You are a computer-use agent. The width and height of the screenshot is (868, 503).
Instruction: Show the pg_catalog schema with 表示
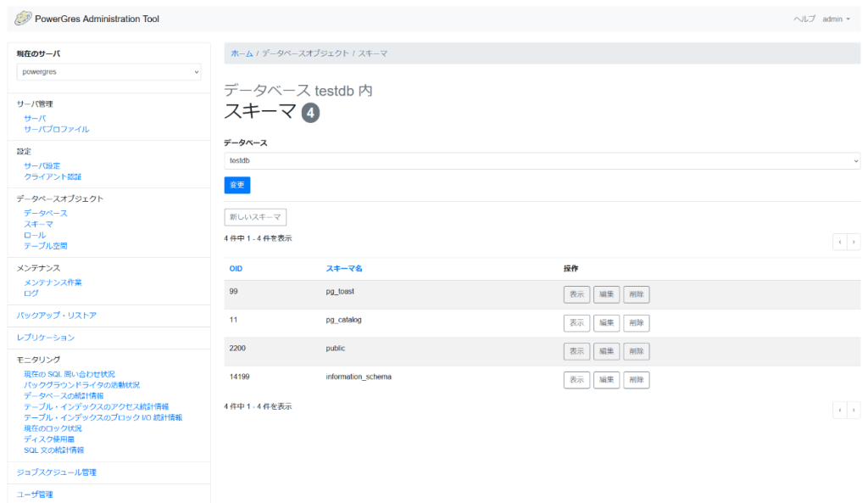[x=576, y=323]
